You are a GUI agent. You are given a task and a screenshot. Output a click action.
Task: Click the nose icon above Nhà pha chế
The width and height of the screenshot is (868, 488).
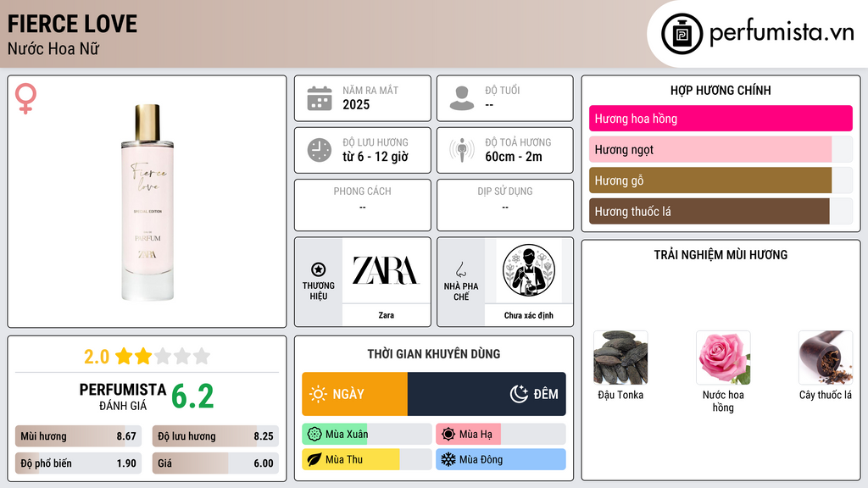(460, 269)
